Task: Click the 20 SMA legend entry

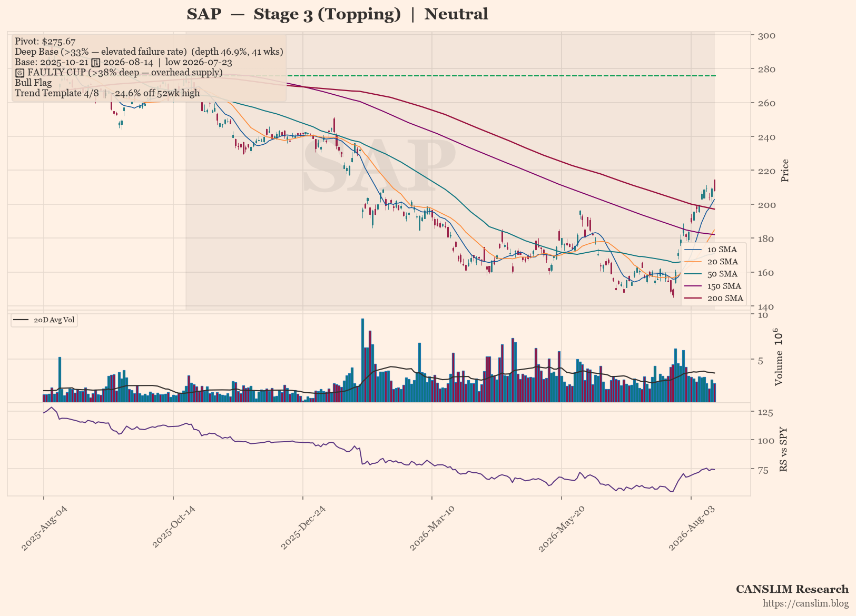Action: click(x=714, y=262)
